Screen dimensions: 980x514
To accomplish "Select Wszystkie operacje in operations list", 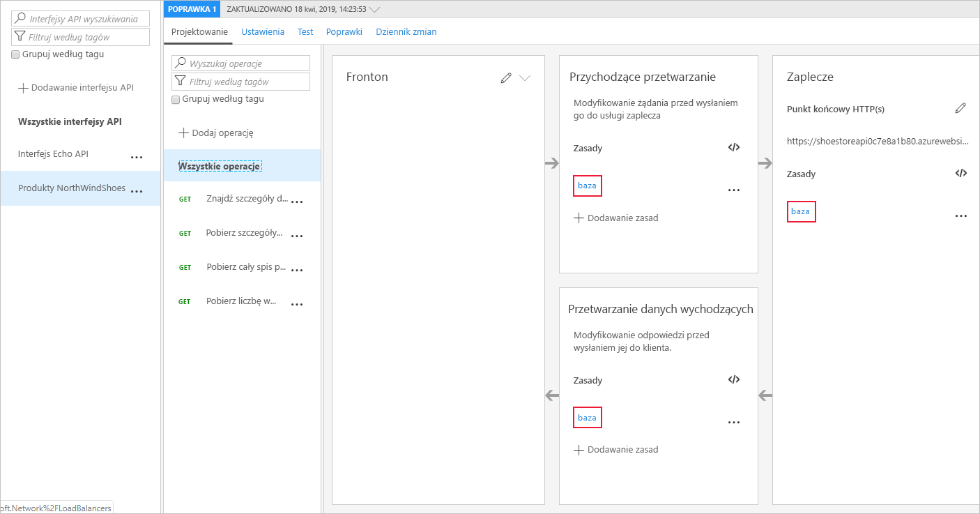I will pos(242,166).
